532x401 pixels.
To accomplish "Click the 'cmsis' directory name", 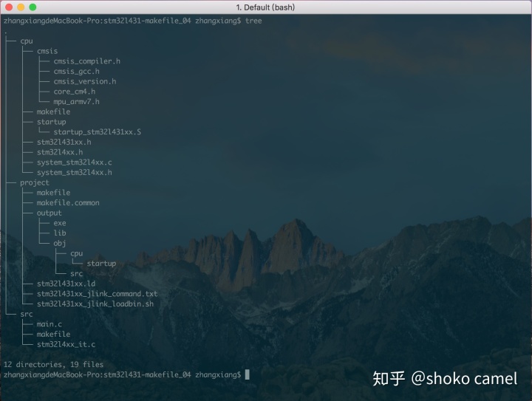I will (47, 51).
